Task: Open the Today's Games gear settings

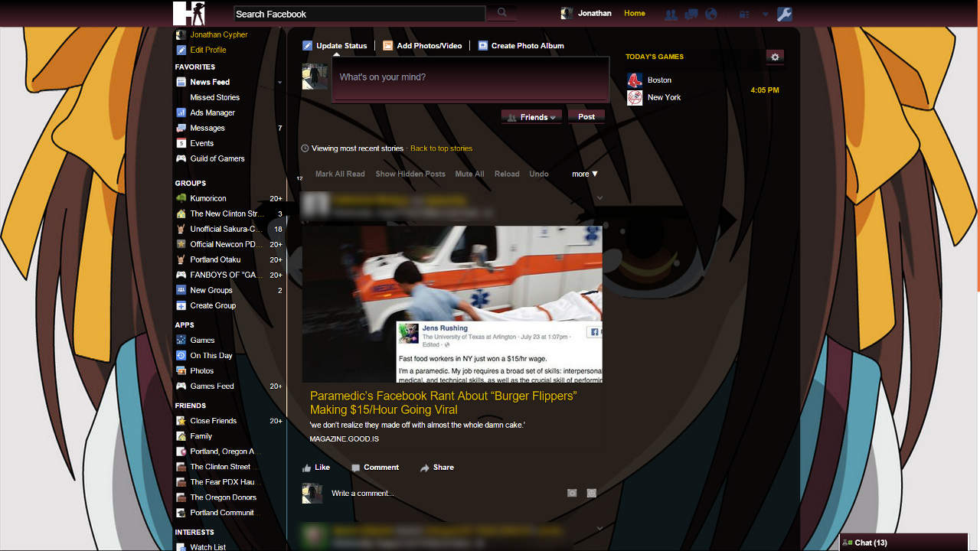Action: coord(775,57)
